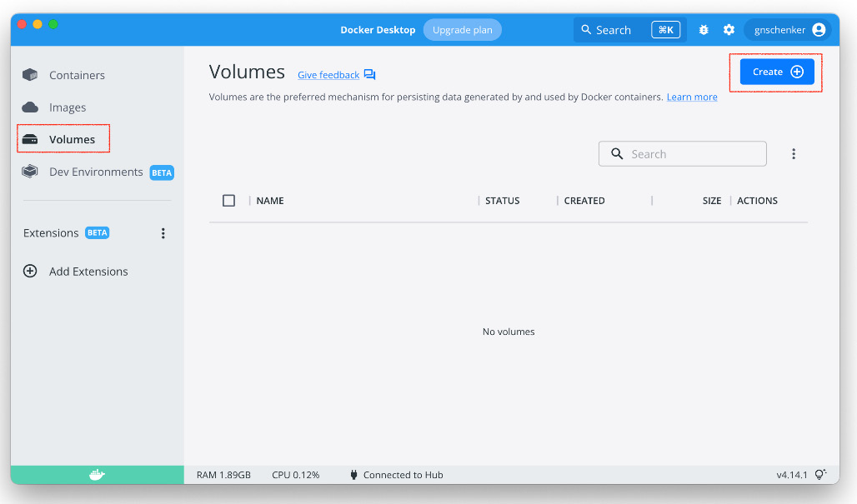Click the Docker whale icon in status bar

97,475
